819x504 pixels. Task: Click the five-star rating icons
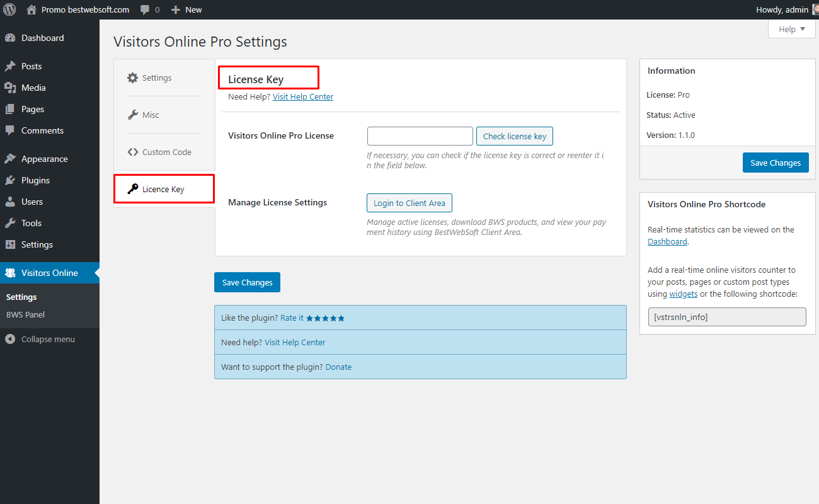coord(325,318)
